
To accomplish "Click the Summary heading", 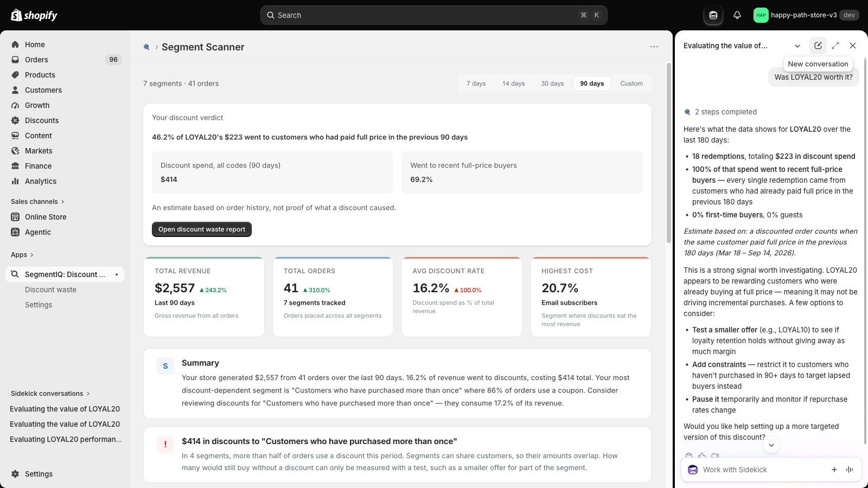I will pos(200,363).
